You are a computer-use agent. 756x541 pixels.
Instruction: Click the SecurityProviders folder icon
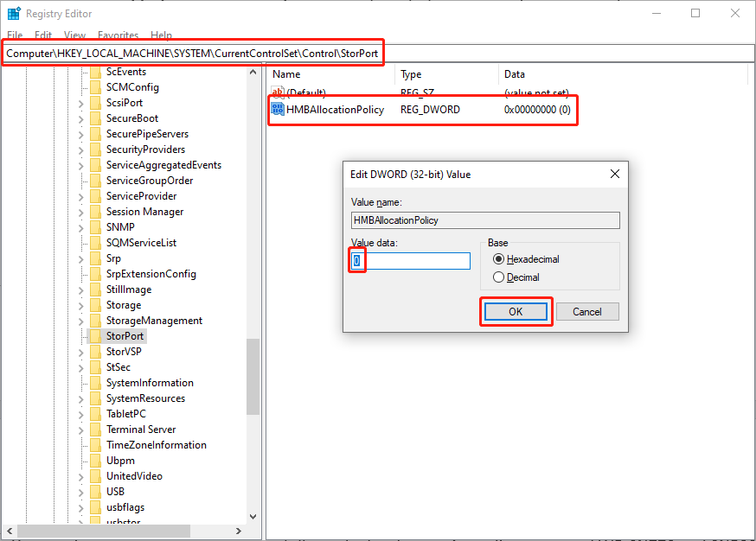[96, 150]
